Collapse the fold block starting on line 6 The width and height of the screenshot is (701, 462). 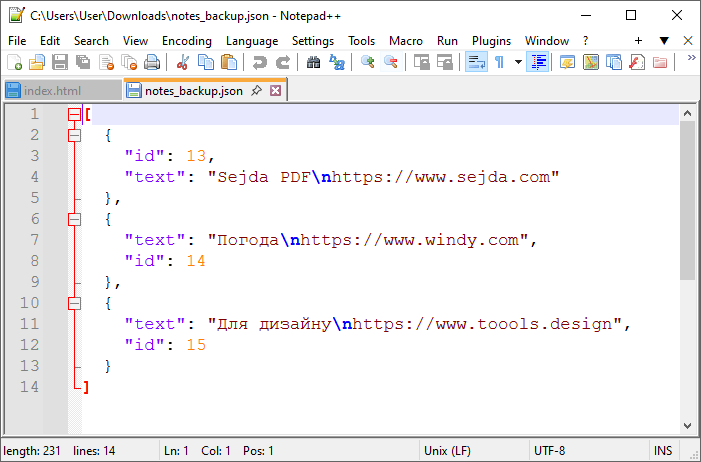point(74,220)
